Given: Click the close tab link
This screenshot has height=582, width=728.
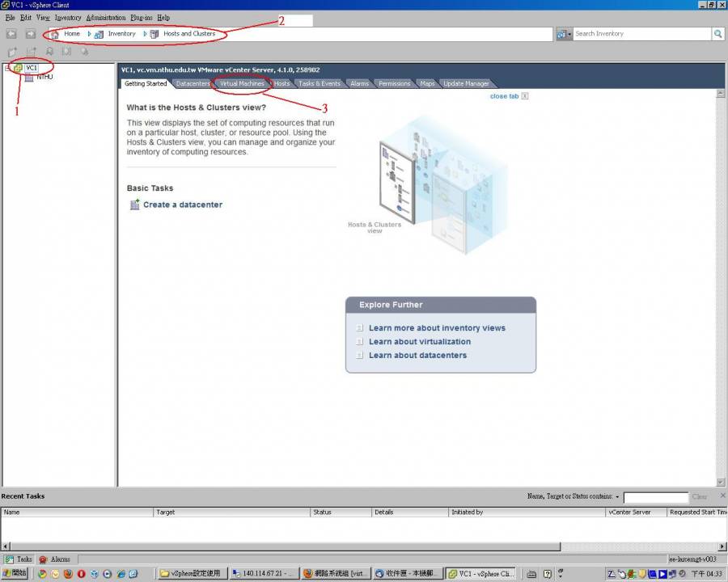Looking at the screenshot, I should tap(504, 96).
